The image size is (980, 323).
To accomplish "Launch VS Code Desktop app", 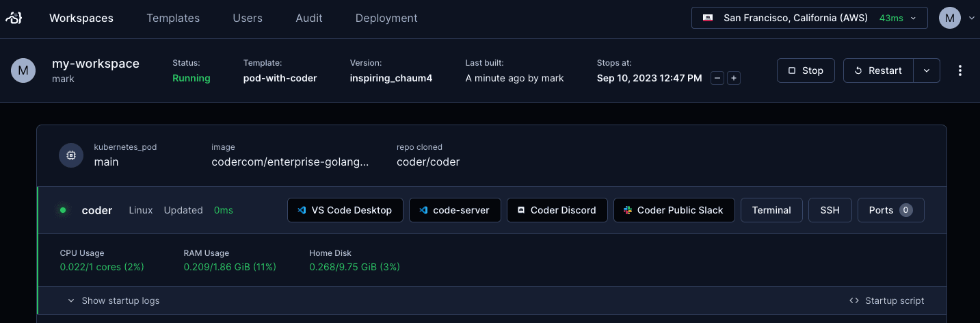I will pos(345,210).
